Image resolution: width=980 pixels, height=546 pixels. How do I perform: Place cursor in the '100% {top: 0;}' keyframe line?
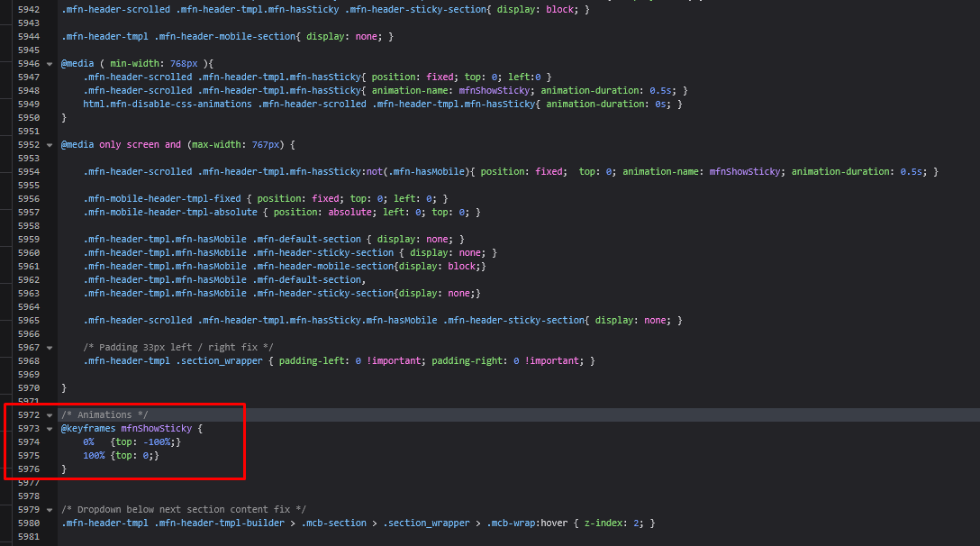point(121,456)
